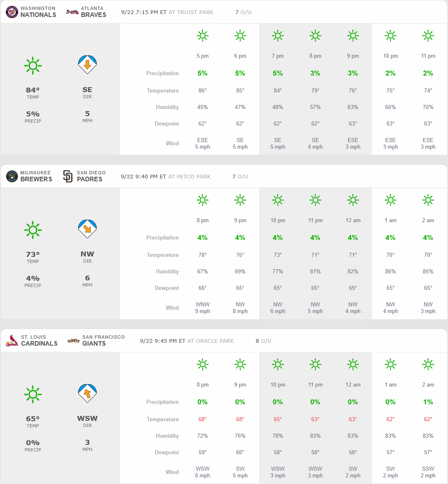The height and width of the screenshot is (484, 448).
Task: Click the San Diego Padres logo
Action: pos(68,176)
